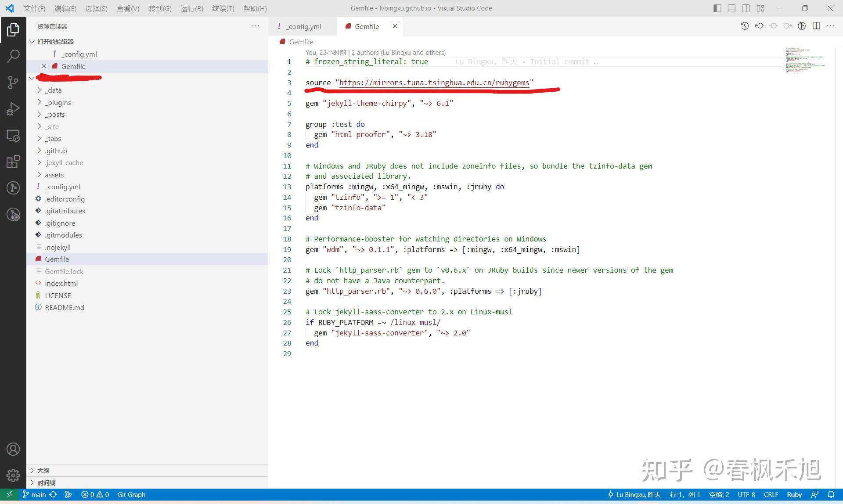The width and height of the screenshot is (843, 504).
Task: Toggle the primary sidebar visibility
Action: [717, 8]
